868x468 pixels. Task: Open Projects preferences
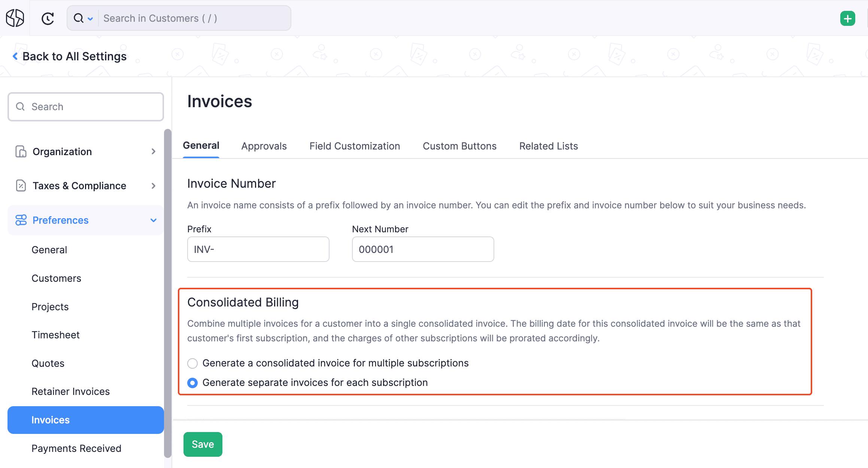[x=50, y=307]
